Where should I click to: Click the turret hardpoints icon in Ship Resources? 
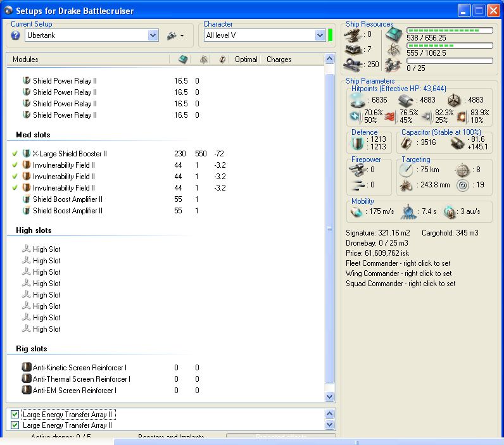click(x=353, y=35)
